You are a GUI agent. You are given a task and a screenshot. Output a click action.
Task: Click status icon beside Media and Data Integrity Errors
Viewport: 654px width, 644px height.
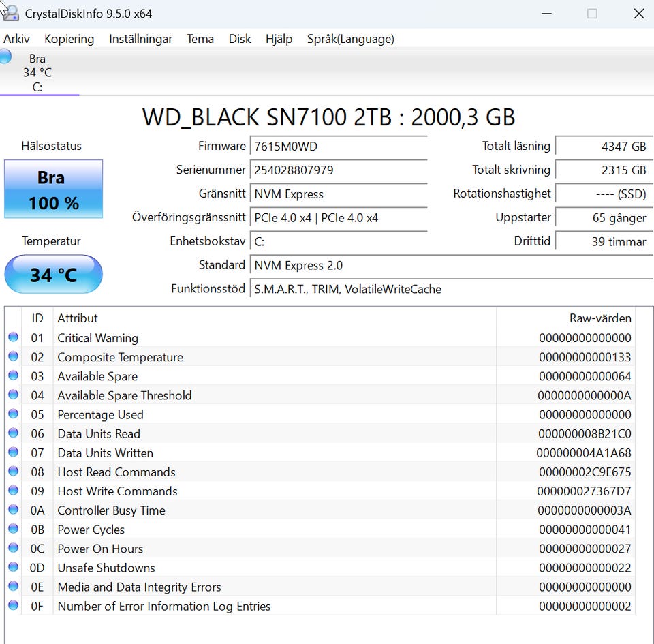click(13, 587)
